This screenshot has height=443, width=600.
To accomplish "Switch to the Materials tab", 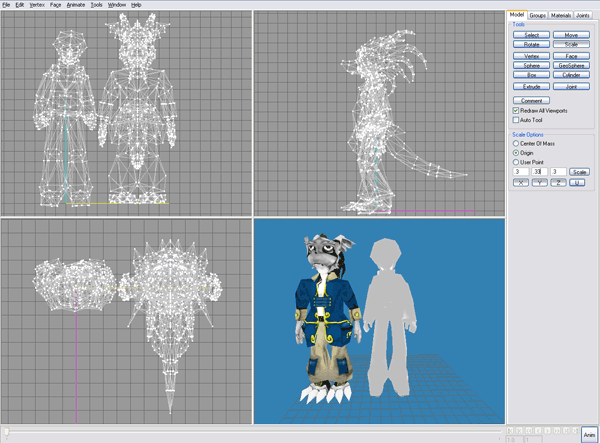I will point(561,15).
